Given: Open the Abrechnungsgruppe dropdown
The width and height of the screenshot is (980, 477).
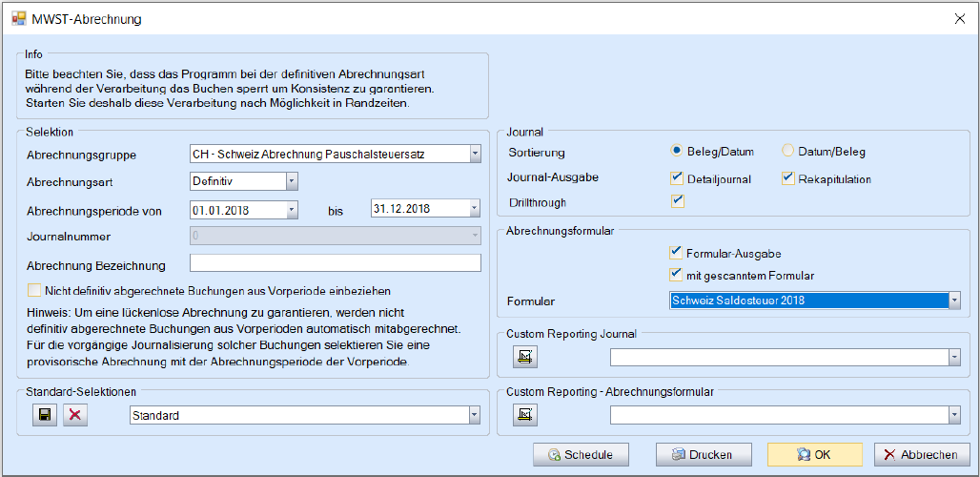Looking at the screenshot, I should click(x=475, y=154).
